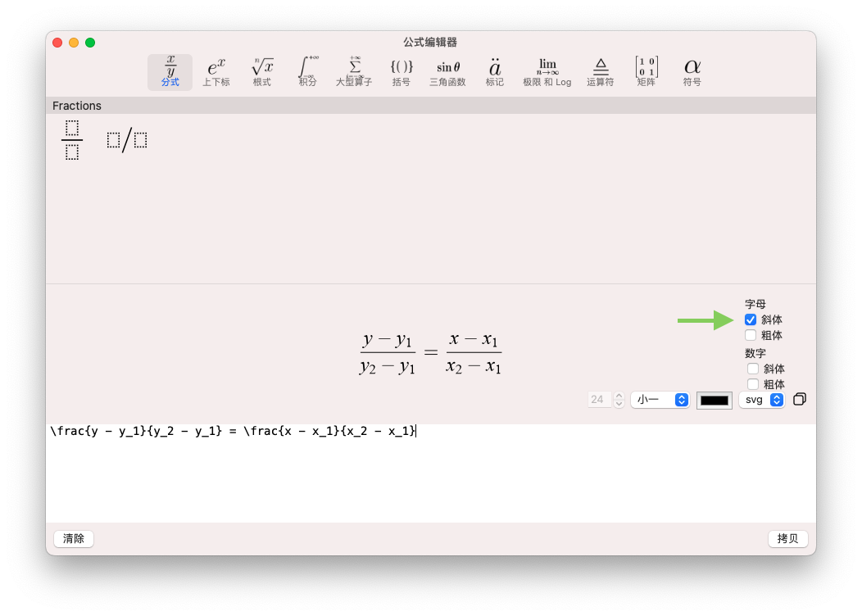Enable 斜体 italic under 数字
862x616 pixels.
point(752,369)
